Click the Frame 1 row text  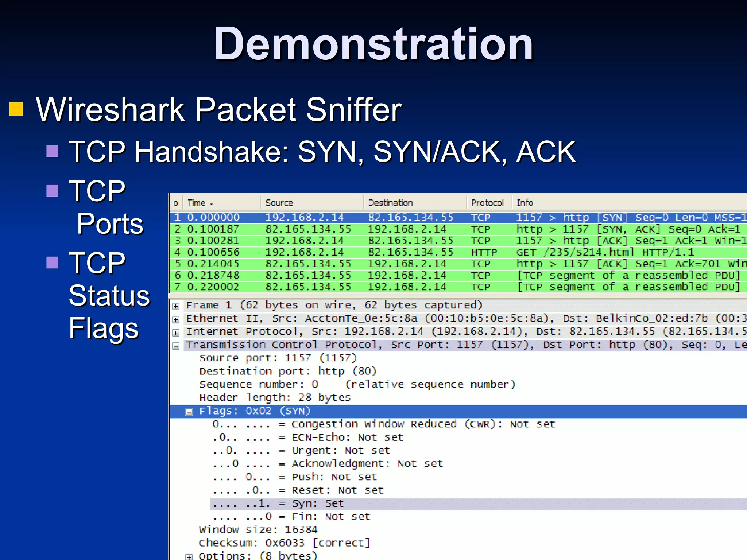[x=334, y=305]
